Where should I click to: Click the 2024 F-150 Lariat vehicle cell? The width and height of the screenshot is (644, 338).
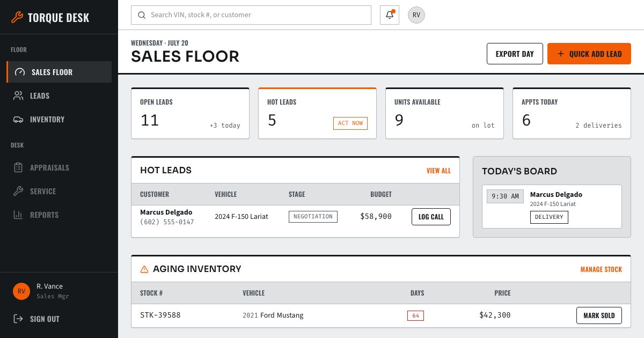[241, 217]
